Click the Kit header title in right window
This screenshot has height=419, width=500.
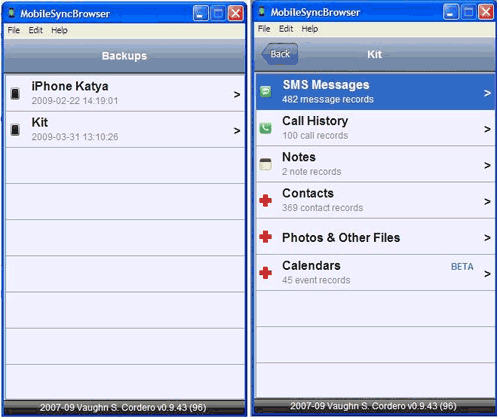[x=375, y=54]
